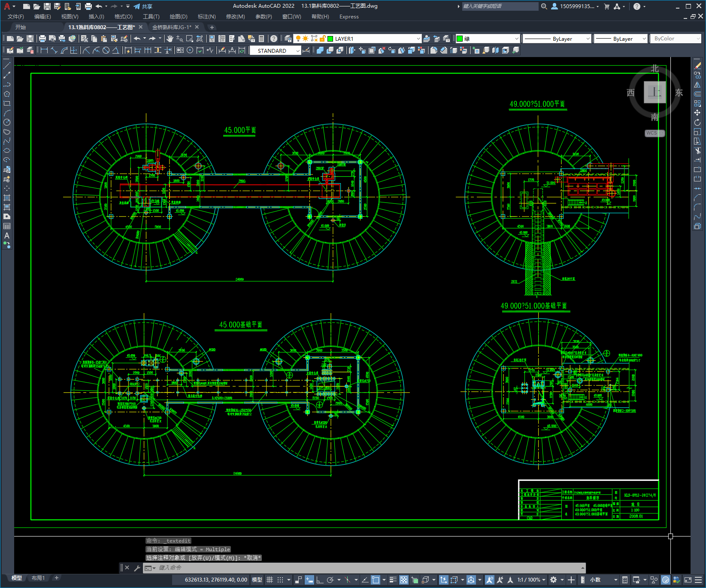Select the Diameter dimension tool
This screenshot has width=706, height=588.
coord(106,50)
